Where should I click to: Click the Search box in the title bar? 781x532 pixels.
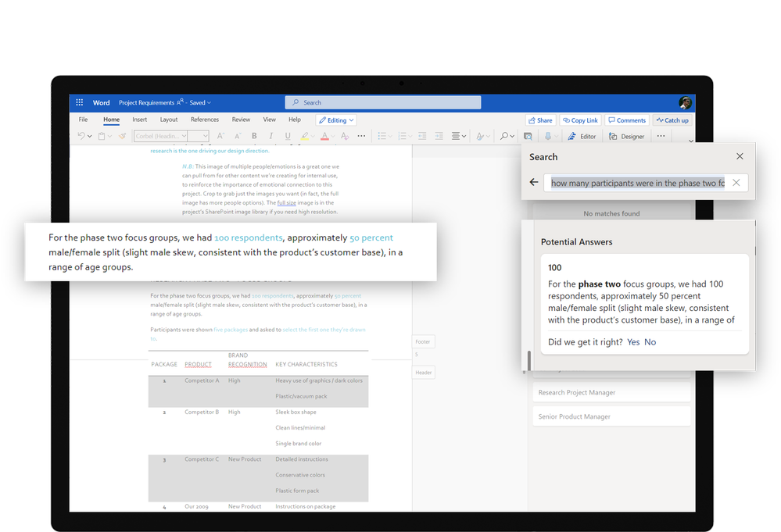pyautogui.click(x=383, y=102)
